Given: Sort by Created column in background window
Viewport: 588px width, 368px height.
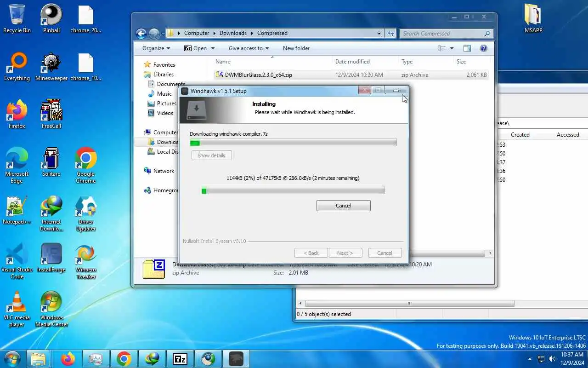Looking at the screenshot, I should pyautogui.click(x=520, y=135).
